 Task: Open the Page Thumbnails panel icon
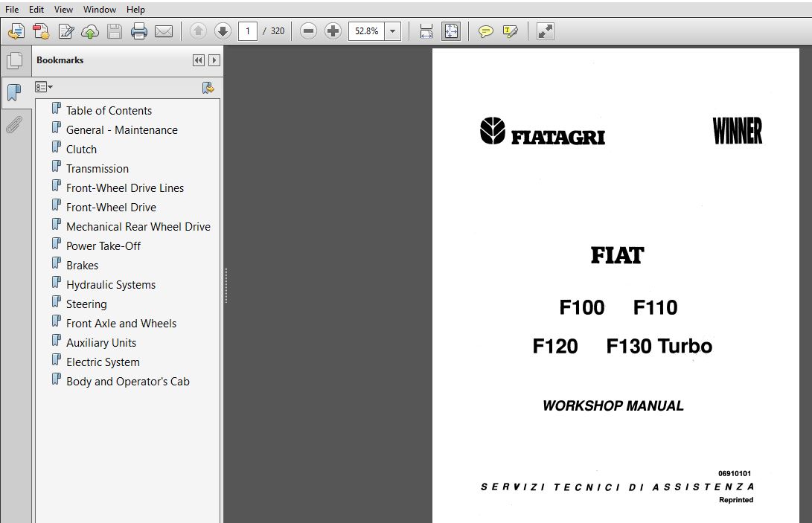[14, 60]
